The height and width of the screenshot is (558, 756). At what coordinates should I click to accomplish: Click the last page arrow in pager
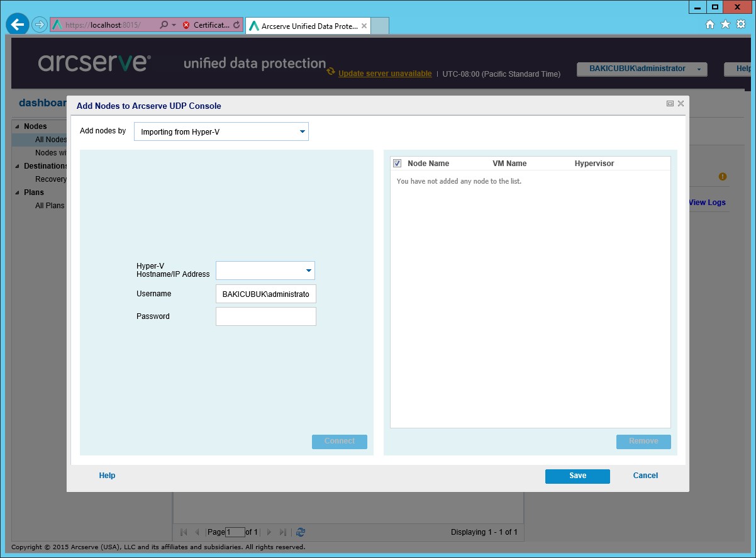(283, 532)
